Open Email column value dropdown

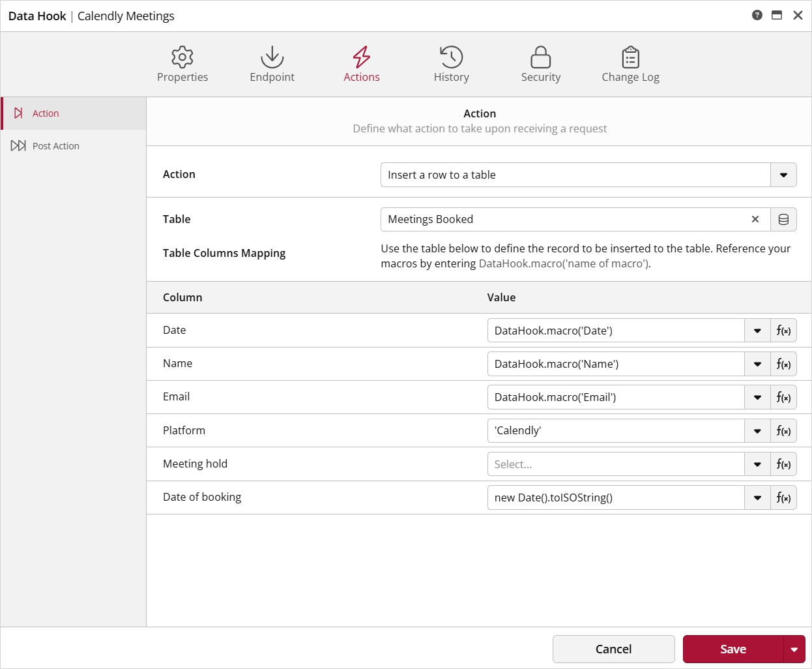(x=757, y=397)
